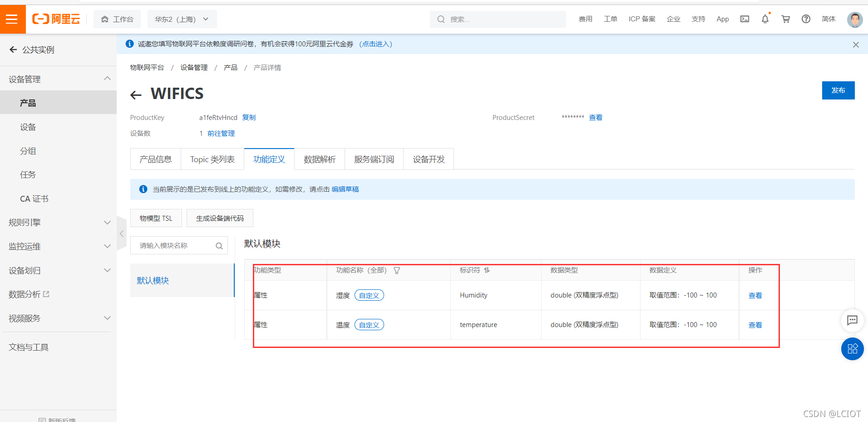The image size is (868, 422).
Task: Open the user avatar menu
Action: 855,20
